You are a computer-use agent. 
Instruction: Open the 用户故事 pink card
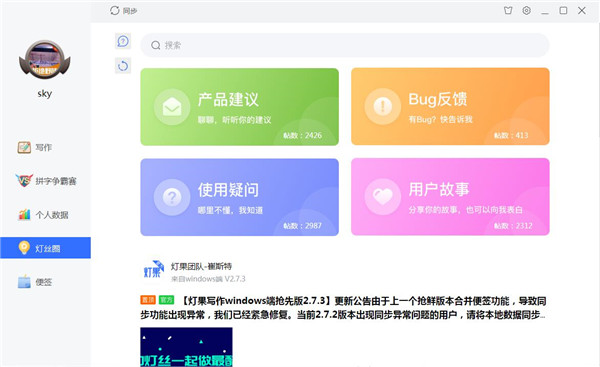[x=450, y=197]
